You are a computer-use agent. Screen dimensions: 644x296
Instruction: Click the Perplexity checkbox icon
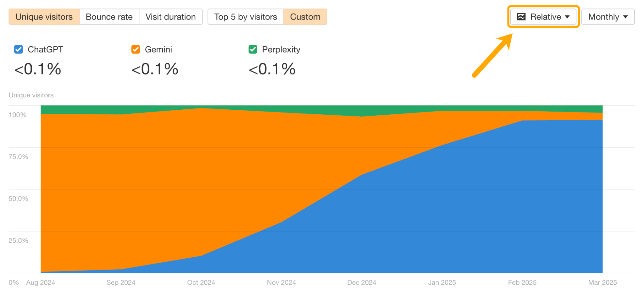click(x=253, y=49)
